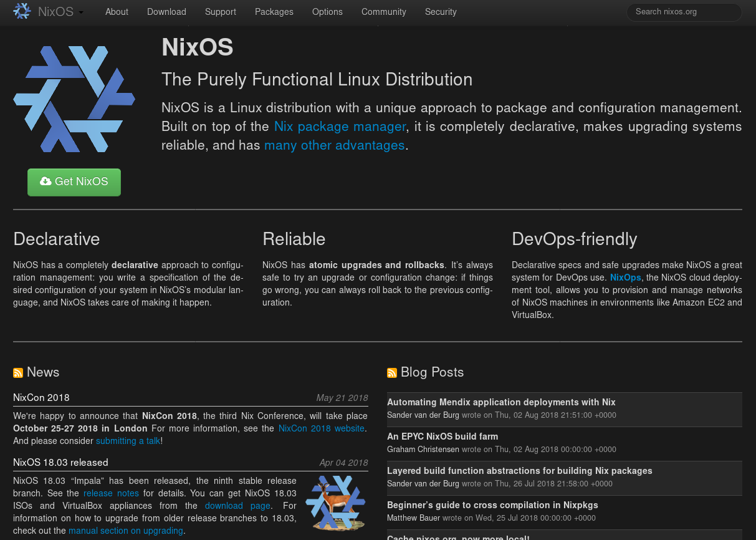Go to the Download page

166,12
